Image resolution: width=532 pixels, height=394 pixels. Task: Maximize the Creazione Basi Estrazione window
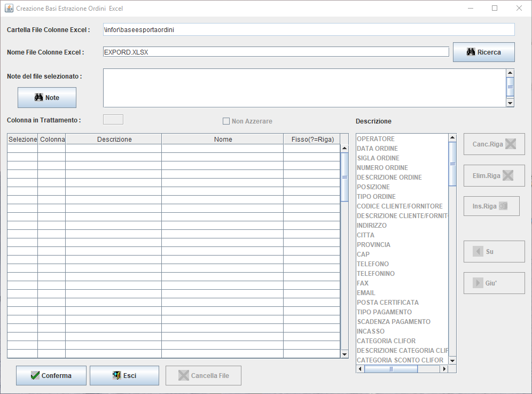[495, 8]
